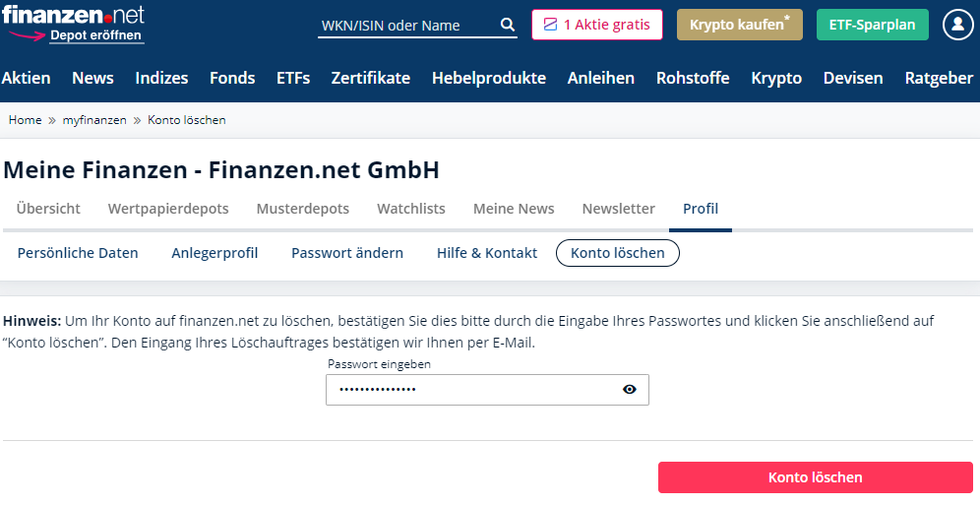The image size is (980, 505).
Task: Focus the Passwort eingeben field
Action: pyautogui.click(x=487, y=390)
